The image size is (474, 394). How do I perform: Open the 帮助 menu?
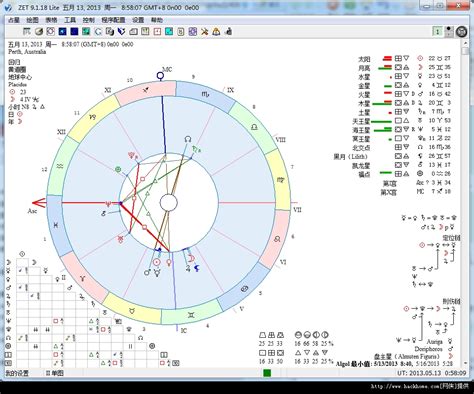(x=157, y=20)
